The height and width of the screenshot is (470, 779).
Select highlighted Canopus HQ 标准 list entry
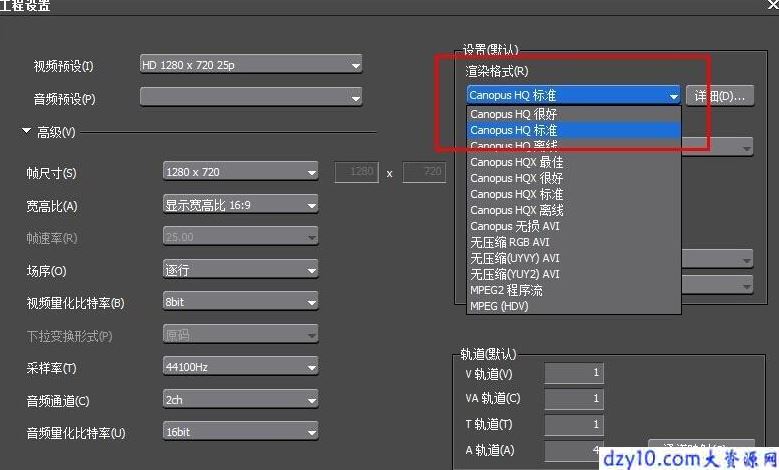pos(573,130)
